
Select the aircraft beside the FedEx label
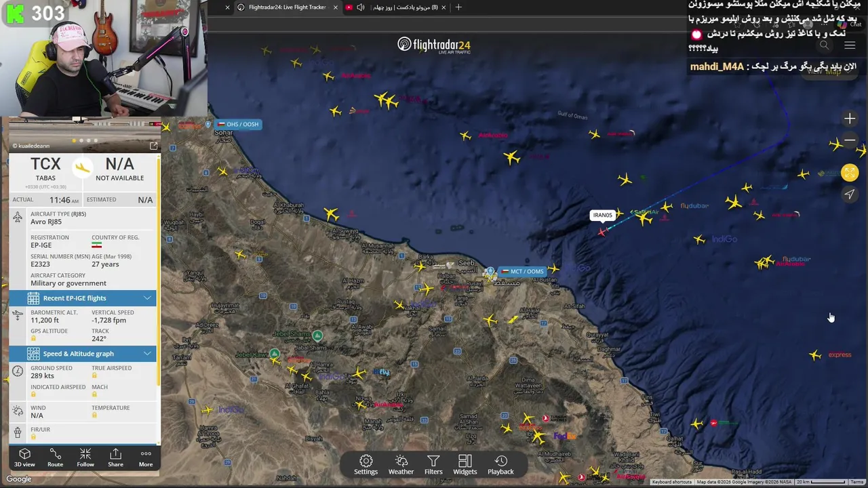[x=539, y=437]
